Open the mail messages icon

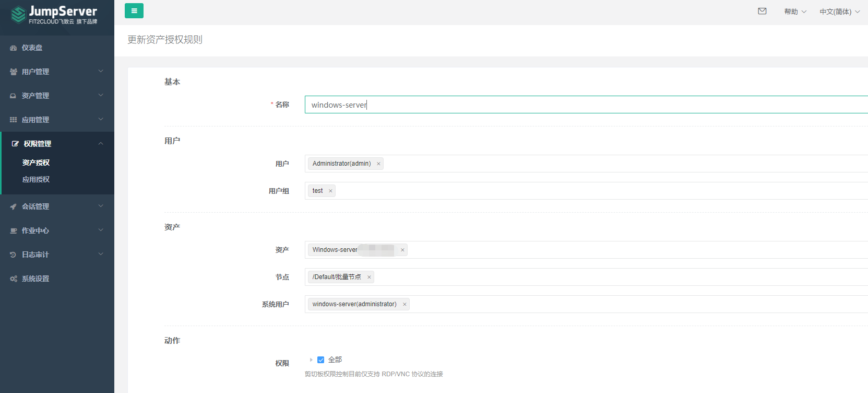point(762,11)
